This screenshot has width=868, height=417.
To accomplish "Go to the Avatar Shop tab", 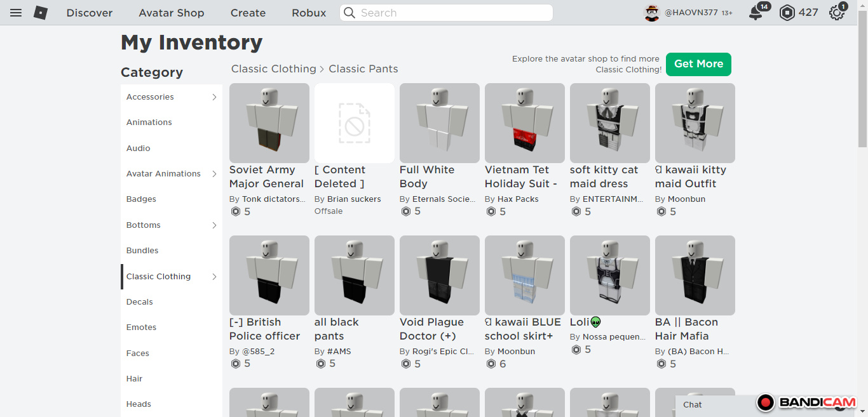I will click(172, 13).
